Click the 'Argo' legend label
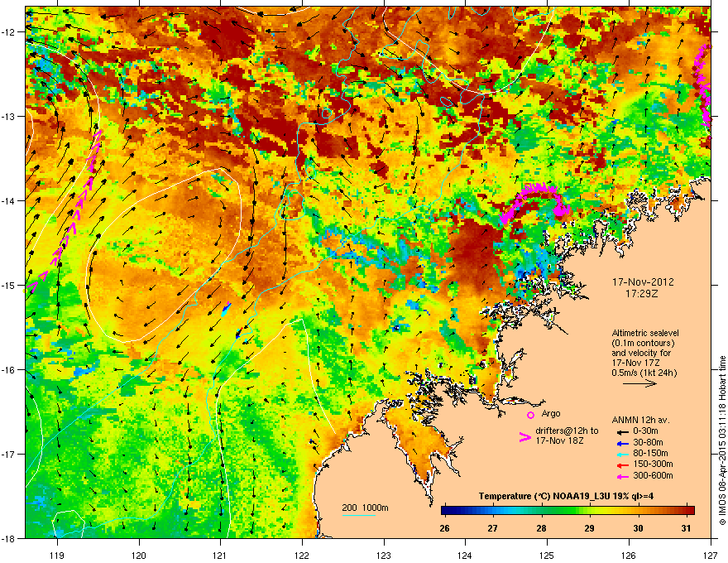Screen dimensions: 728x563 pyautogui.click(x=551, y=413)
